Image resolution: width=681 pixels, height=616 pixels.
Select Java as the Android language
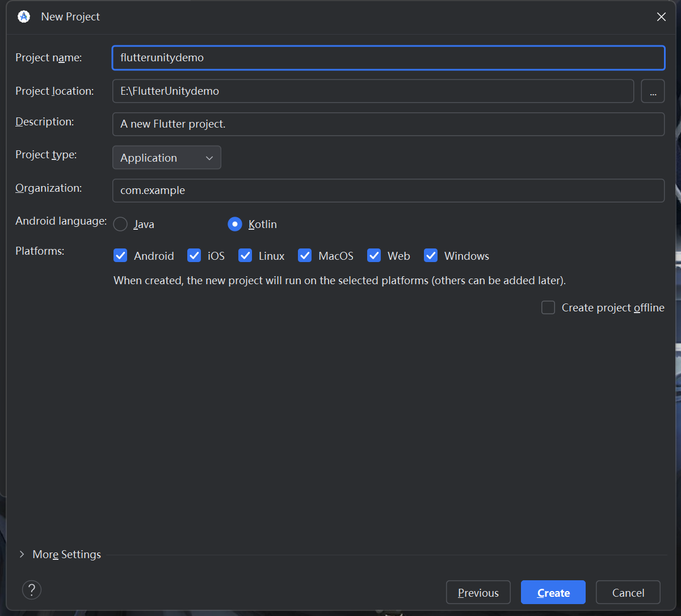(120, 224)
